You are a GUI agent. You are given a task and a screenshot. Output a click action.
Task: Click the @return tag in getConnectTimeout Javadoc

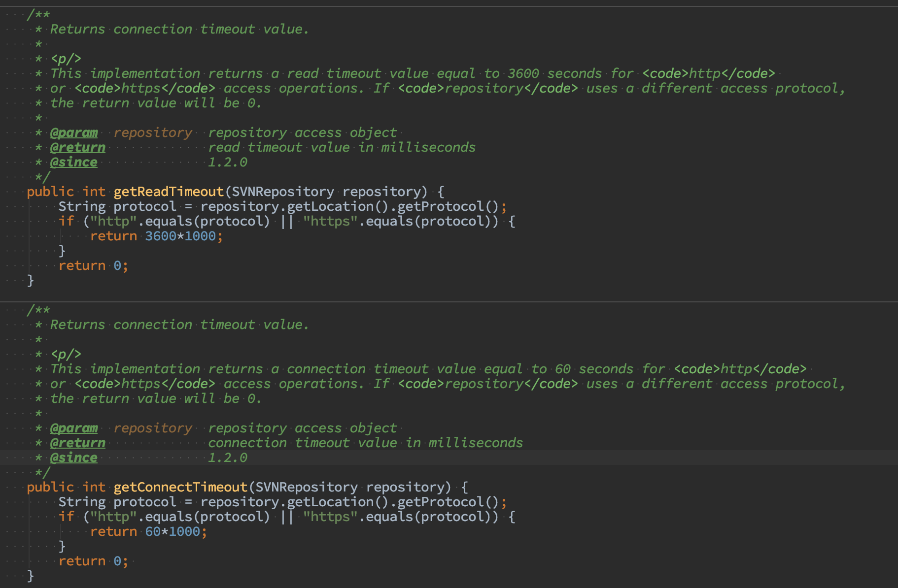77,442
